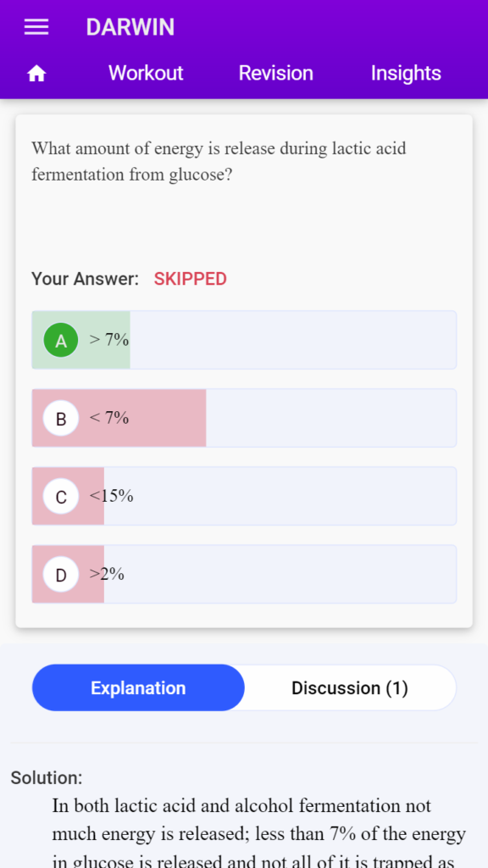488x868 pixels.
Task: Select the green A option circle
Action: 61,340
